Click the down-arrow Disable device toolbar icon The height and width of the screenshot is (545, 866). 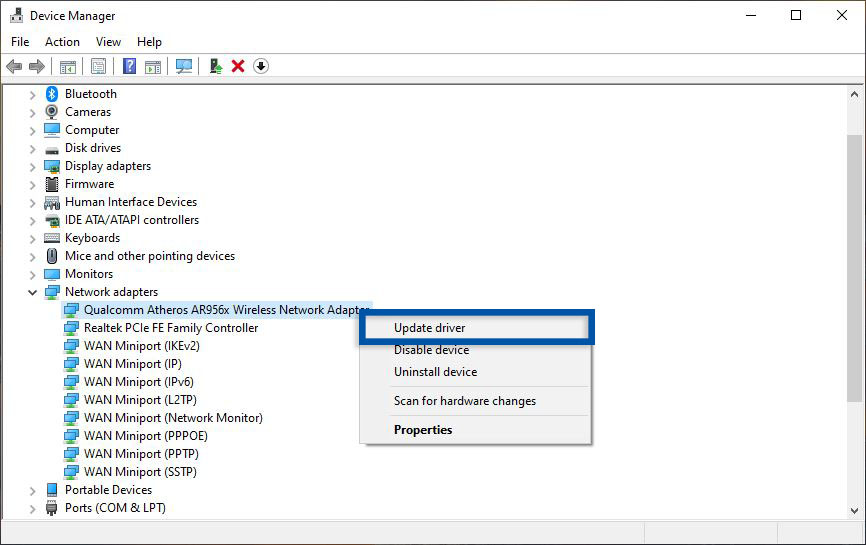pyautogui.click(x=261, y=66)
